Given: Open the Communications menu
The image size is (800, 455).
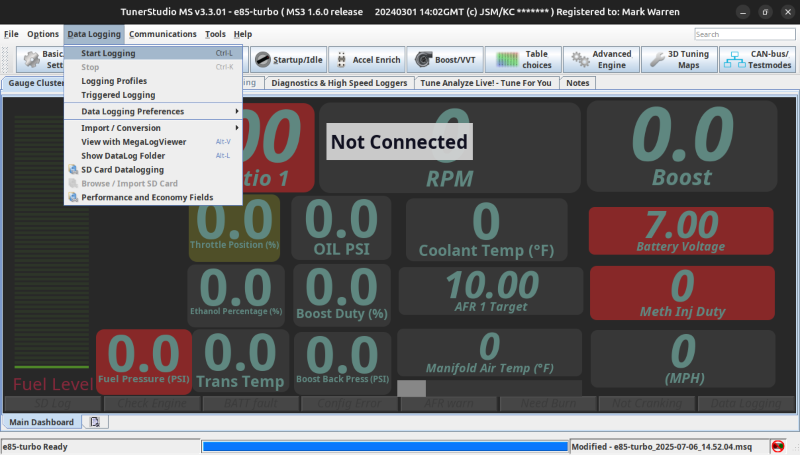Looking at the screenshot, I should 163,34.
